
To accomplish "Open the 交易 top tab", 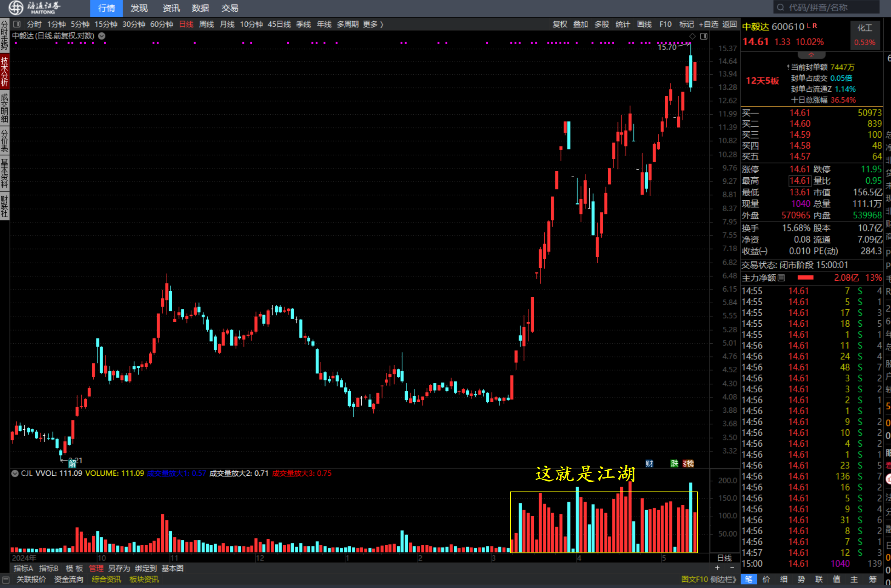I will pos(230,8).
